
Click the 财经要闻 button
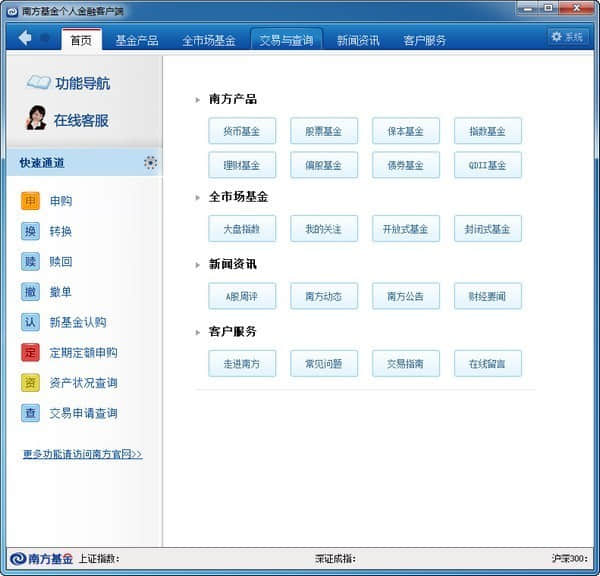[x=488, y=296]
